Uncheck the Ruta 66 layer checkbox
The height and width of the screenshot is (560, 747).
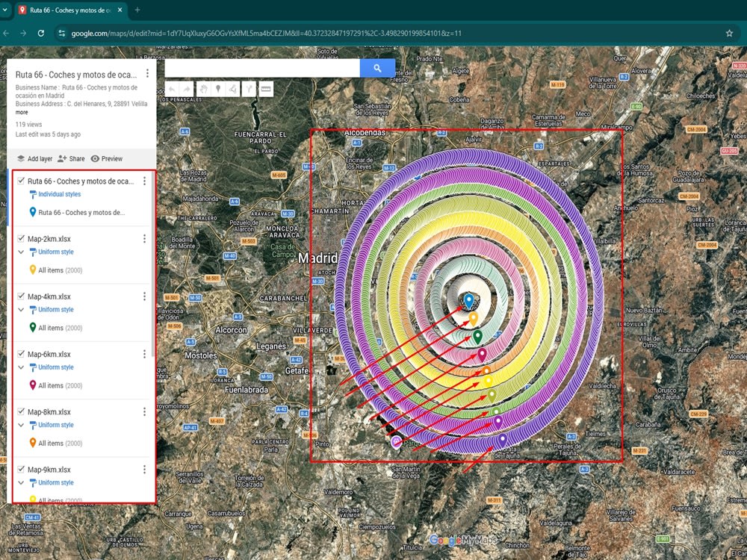[x=21, y=181]
